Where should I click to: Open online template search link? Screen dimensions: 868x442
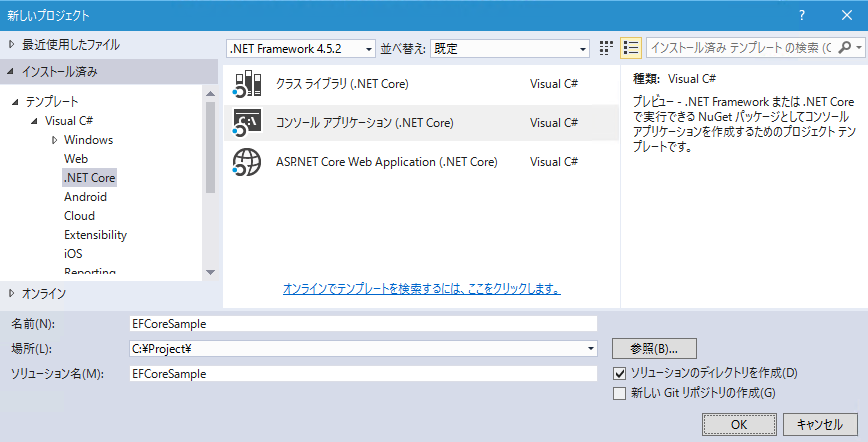click(x=421, y=289)
